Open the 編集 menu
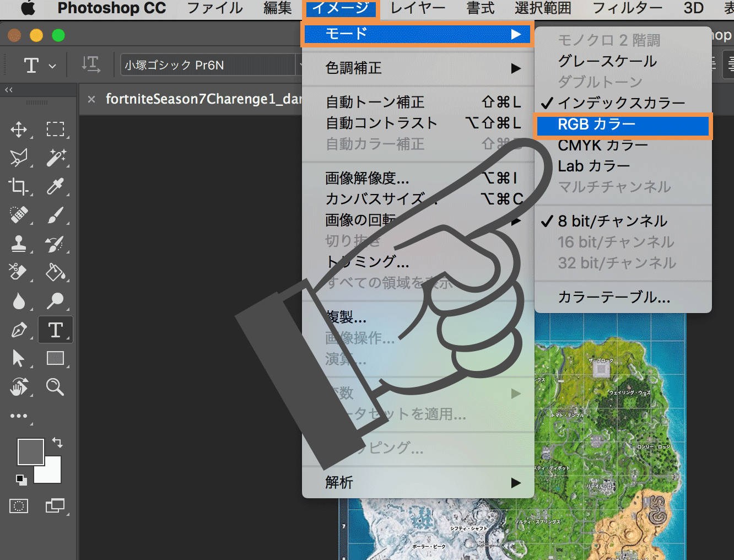 pos(278,8)
